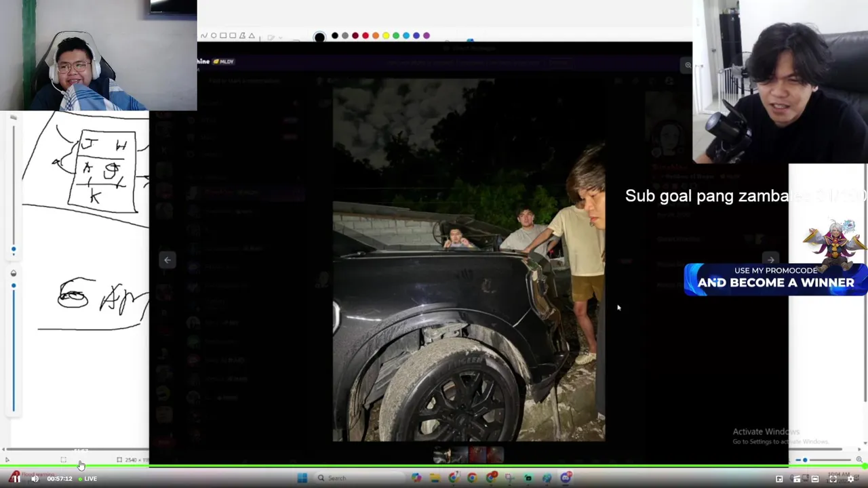868x488 pixels.
Task: Click the canvas dimensions icon in status bar
Action: pyautogui.click(x=119, y=460)
